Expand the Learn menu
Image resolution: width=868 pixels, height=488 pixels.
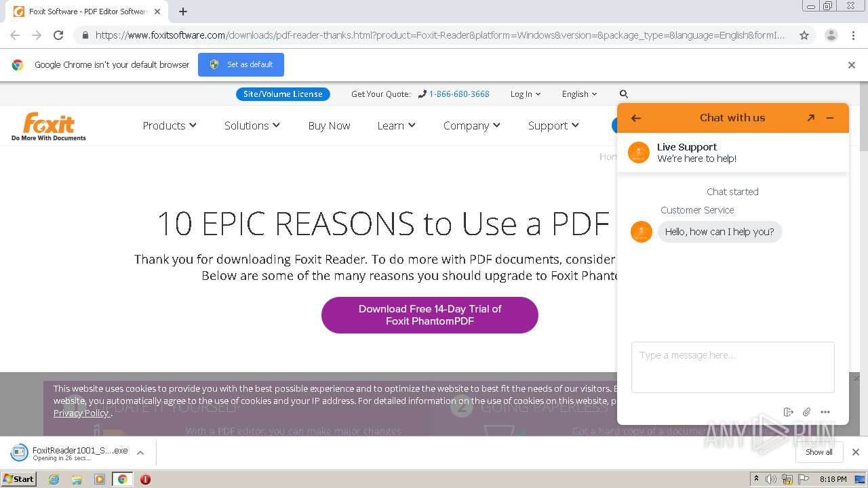click(397, 125)
